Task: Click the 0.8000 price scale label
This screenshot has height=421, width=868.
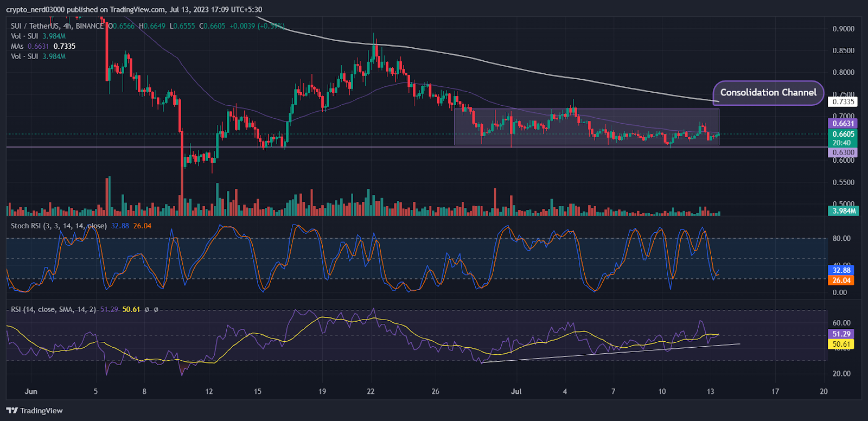Action: [x=843, y=72]
